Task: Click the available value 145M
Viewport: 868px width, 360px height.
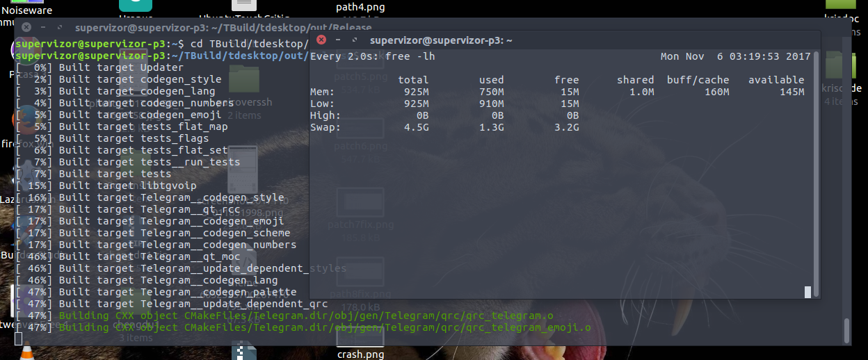Action: point(791,92)
